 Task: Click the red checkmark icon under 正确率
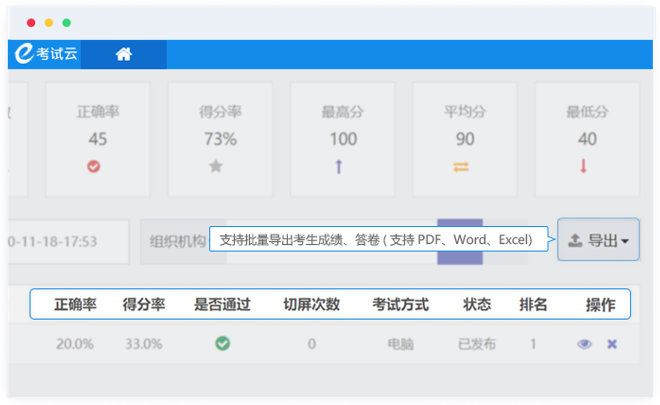[x=98, y=167]
